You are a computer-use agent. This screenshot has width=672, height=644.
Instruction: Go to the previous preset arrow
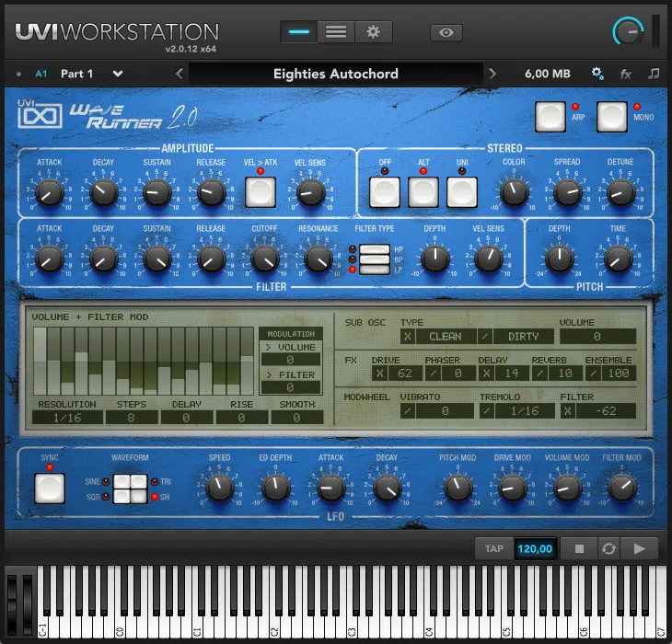[x=180, y=74]
